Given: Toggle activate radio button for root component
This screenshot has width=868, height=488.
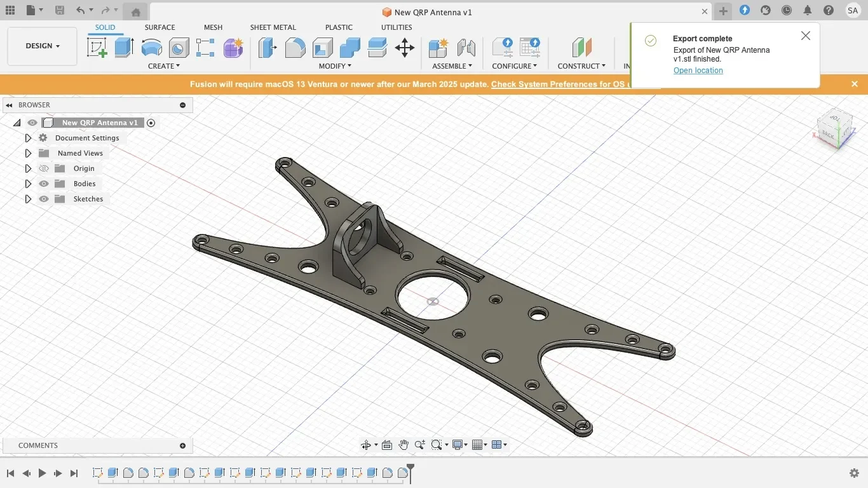Looking at the screenshot, I should 151,123.
